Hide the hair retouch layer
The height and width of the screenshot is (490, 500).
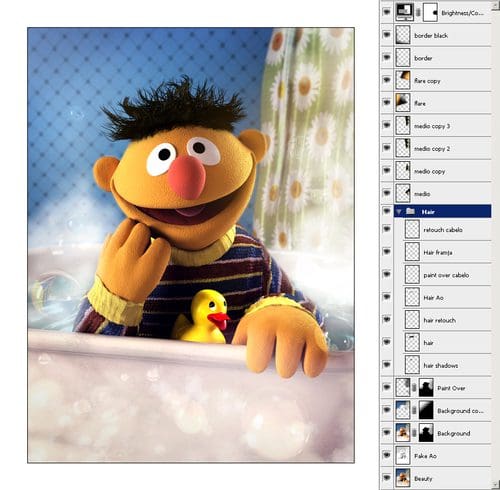(x=387, y=320)
